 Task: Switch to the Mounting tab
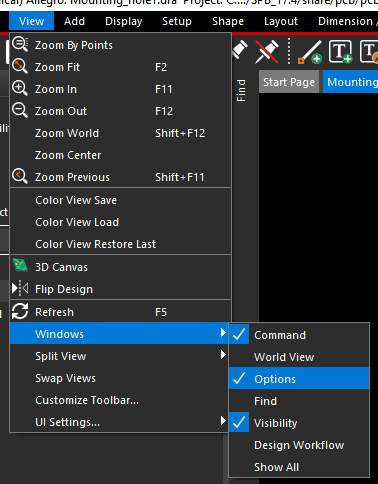[x=351, y=82]
